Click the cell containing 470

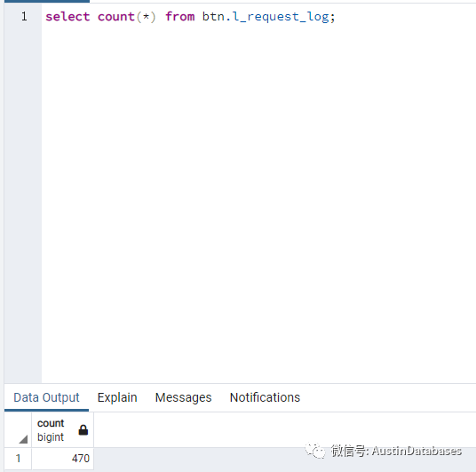coord(62,459)
